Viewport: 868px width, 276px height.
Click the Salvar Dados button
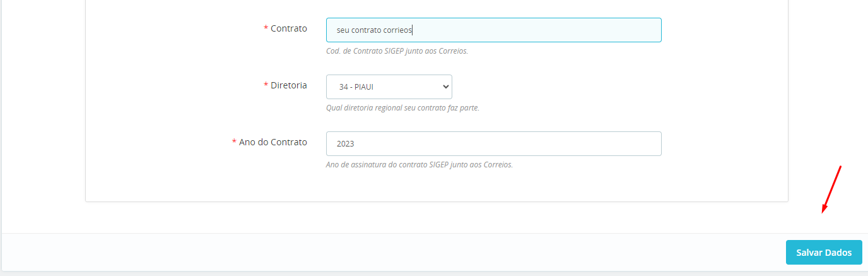(824, 252)
